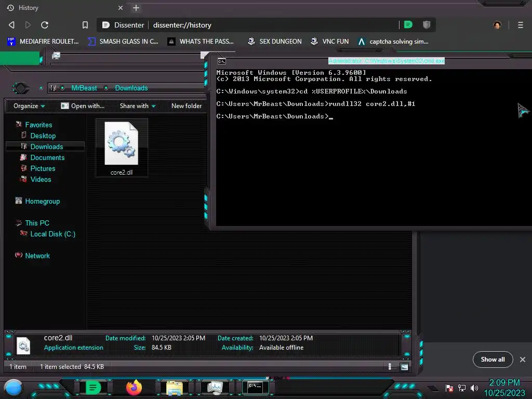Viewport: 532px width, 399px height.
Task: Select Downloads in the navigation pane
Action: [46, 147]
